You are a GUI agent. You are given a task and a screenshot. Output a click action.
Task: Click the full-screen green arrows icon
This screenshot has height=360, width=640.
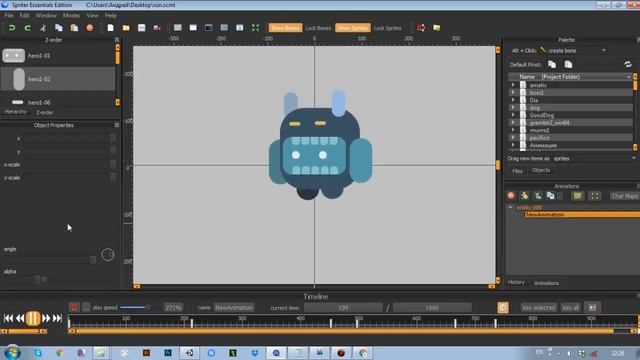coord(255,28)
